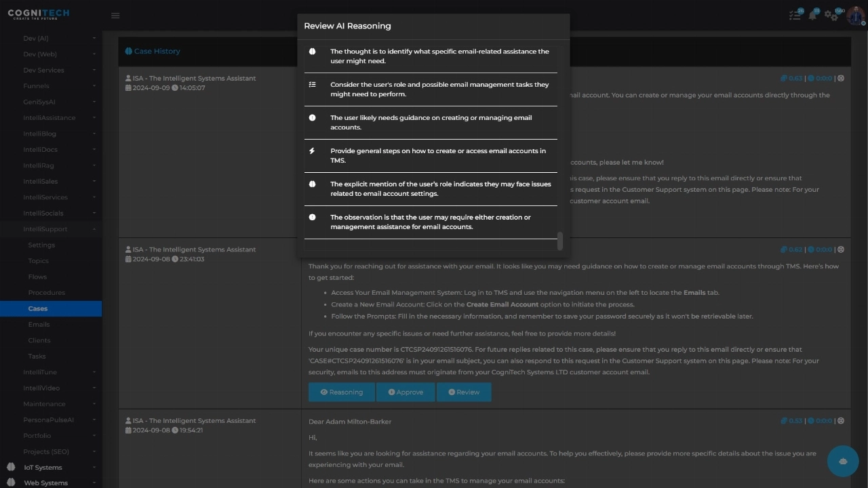Image resolution: width=868 pixels, height=488 pixels.
Task: Click calendar icon beside date 2024-09-09
Action: point(129,88)
